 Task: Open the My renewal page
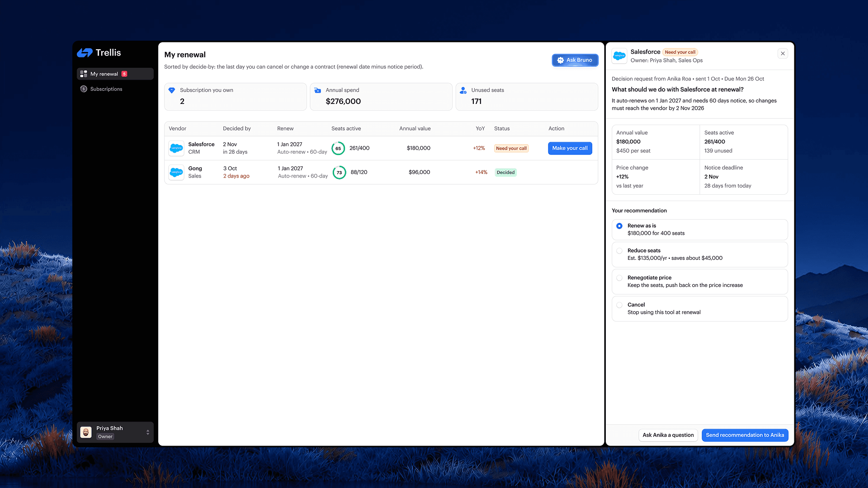point(115,74)
